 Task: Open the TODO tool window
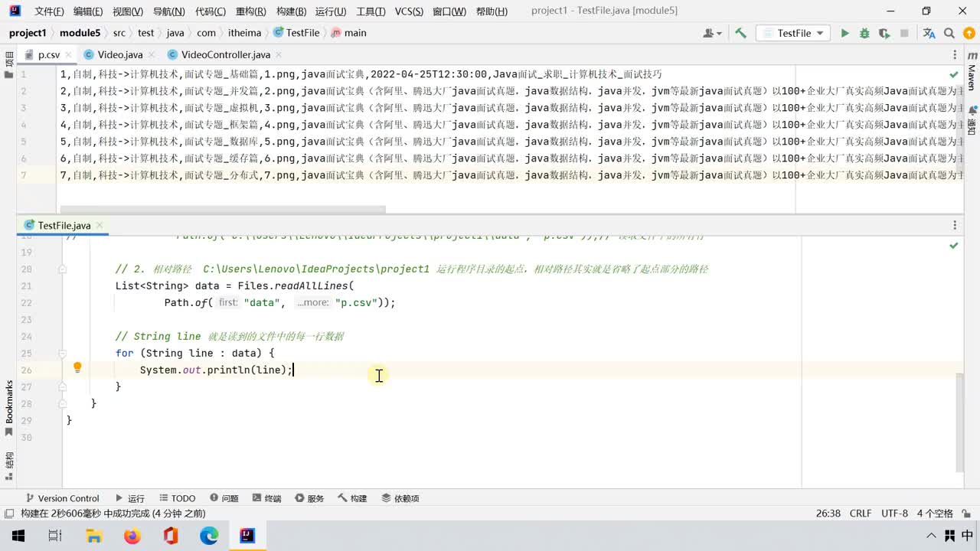pyautogui.click(x=176, y=498)
